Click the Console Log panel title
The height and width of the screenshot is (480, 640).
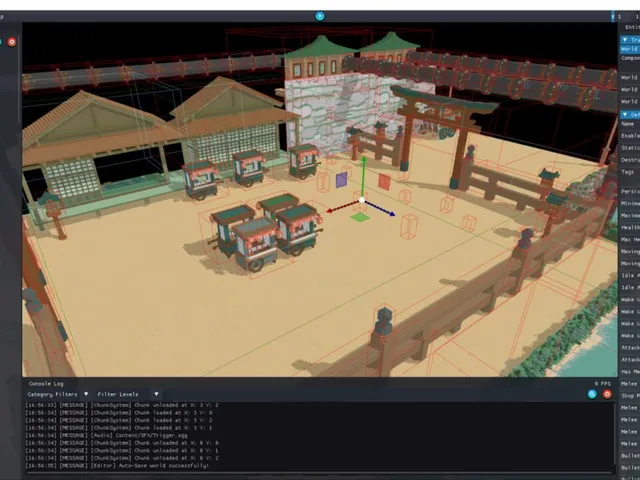coord(46,384)
